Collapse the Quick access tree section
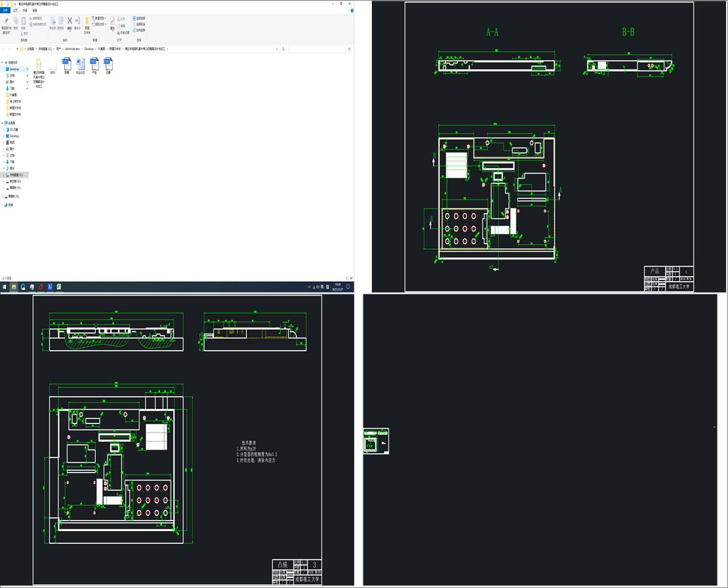Image resolution: width=728 pixels, height=588 pixels. pos(3,63)
